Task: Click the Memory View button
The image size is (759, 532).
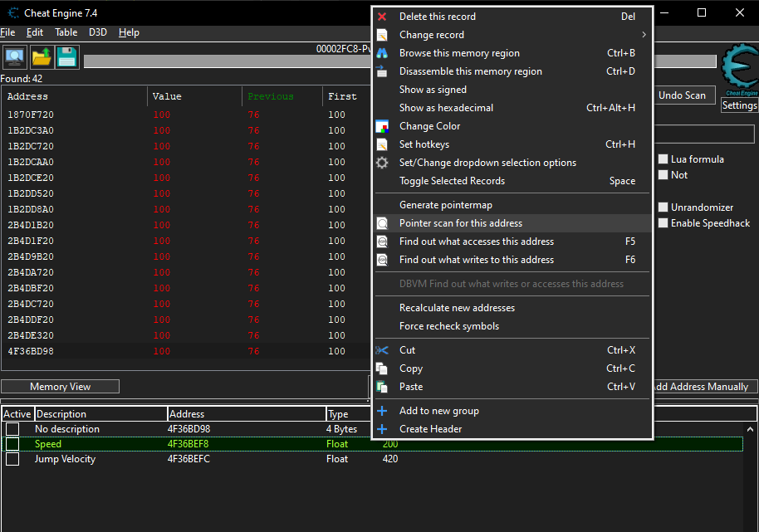Action: pyautogui.click(x=60, y=387)
